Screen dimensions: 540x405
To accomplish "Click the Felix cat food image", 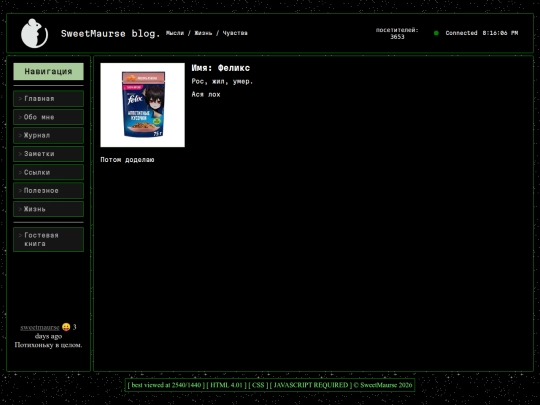I will pyautogui.click(x=143, y=105).
